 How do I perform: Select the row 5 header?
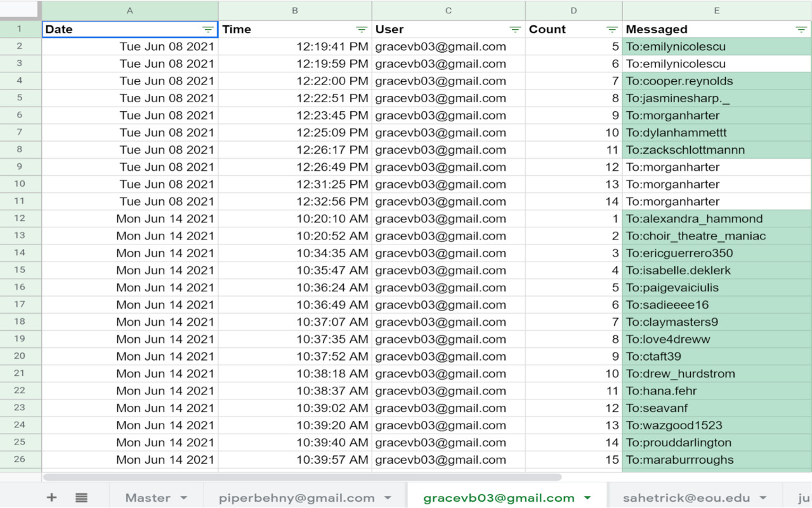21,98
